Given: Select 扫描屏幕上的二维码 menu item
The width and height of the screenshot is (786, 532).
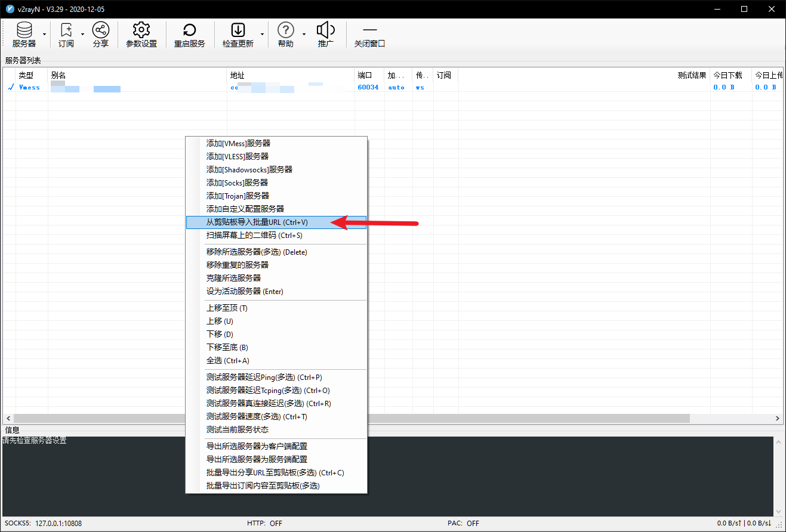Looking at the screenshot, I should [x=254, y=236].
